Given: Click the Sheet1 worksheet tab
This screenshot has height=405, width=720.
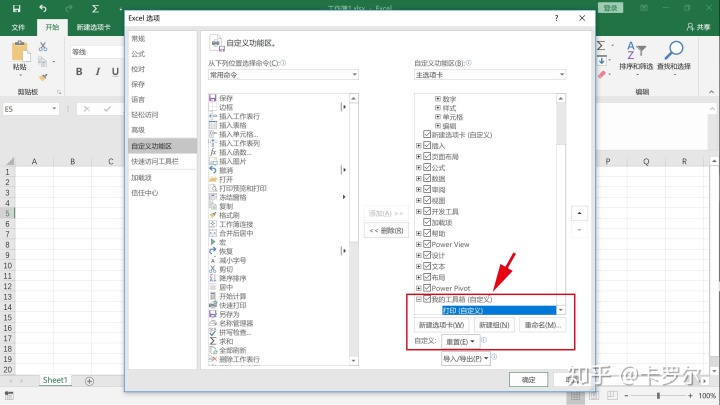Looking at the screenshot, I should click(55, 380).
